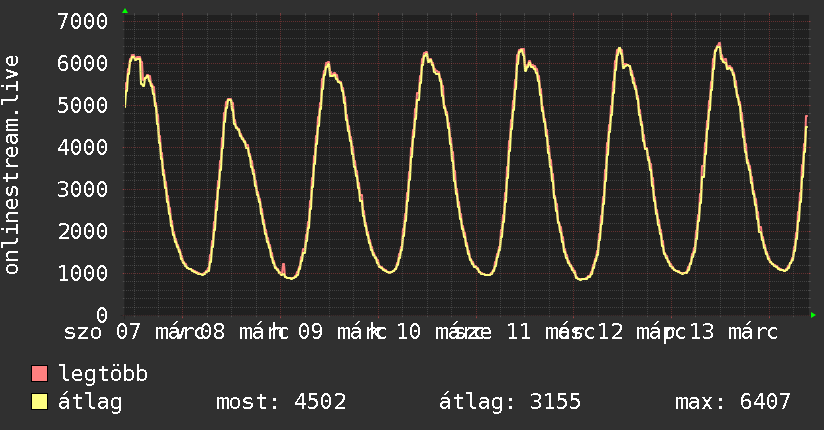The image size is (824, 430).
Task: Click the 1000 y-axis label
Action: (x=83, y=274)
